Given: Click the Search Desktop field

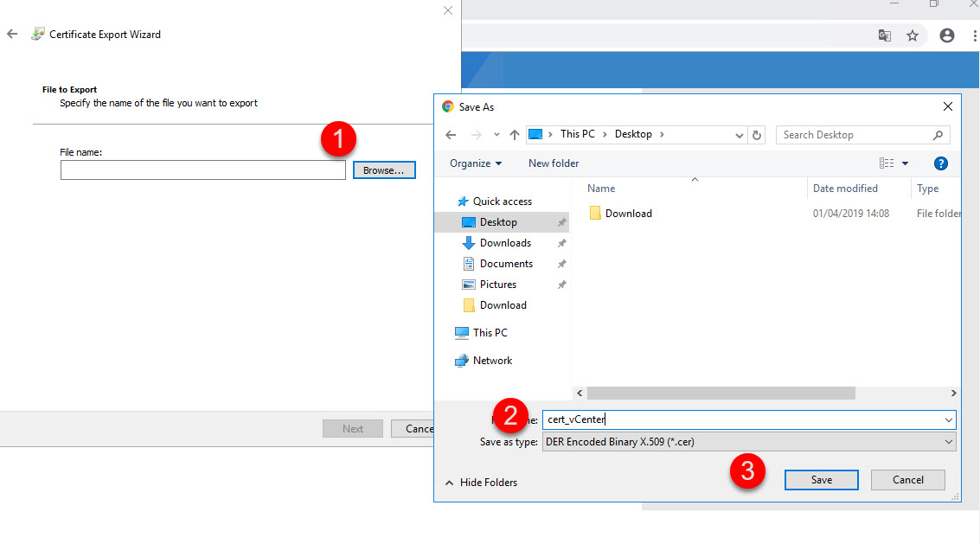Looking at the screenshot, I should pos(856,135).
